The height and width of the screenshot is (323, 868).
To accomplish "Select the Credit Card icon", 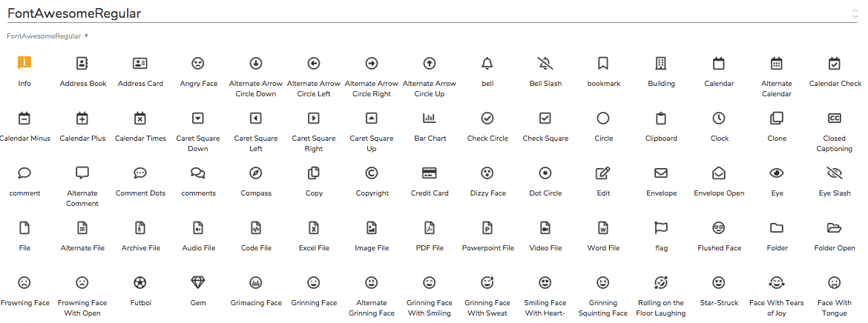I will tap(430, 173).
